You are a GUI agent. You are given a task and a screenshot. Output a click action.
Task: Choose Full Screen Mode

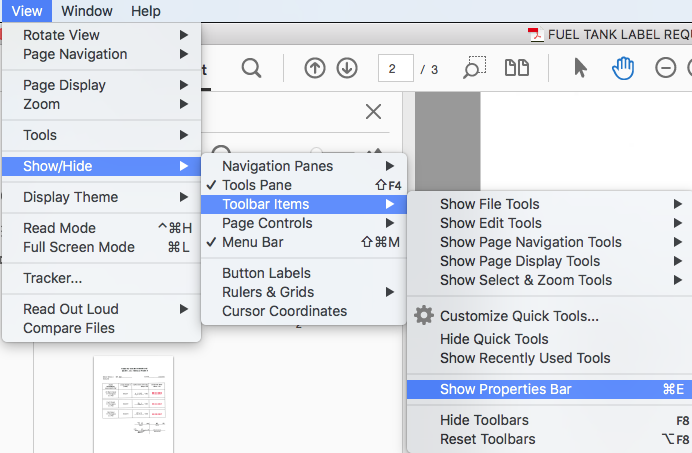click(x=102, y=247)
